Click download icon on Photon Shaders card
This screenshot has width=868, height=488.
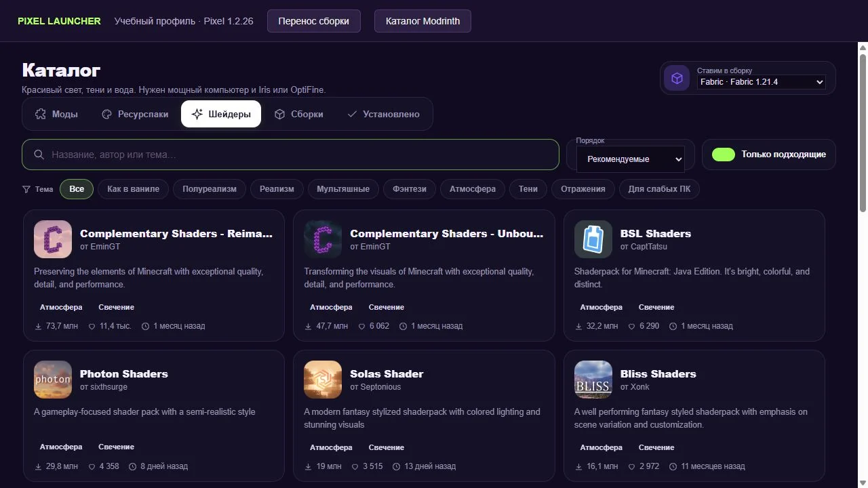[x=38, y=466]
